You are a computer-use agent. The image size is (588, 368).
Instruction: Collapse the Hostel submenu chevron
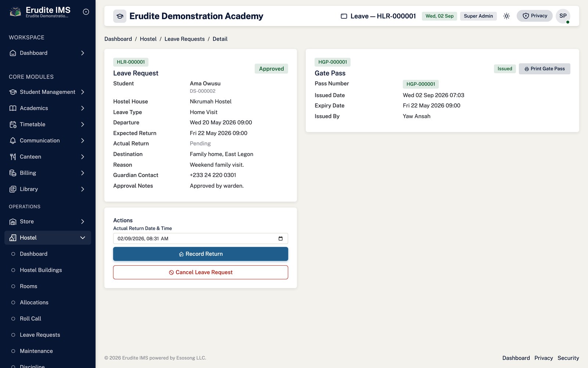tap(83, 238)
